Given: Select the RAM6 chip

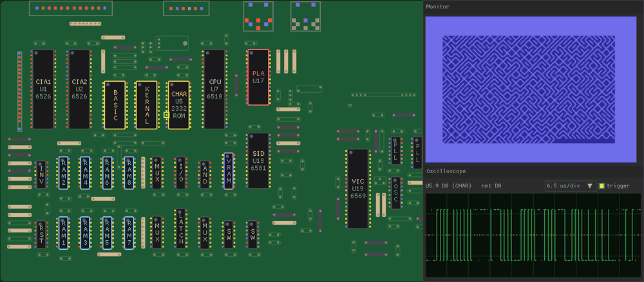Looking at the screenshot, I should [x=107, y=173].
